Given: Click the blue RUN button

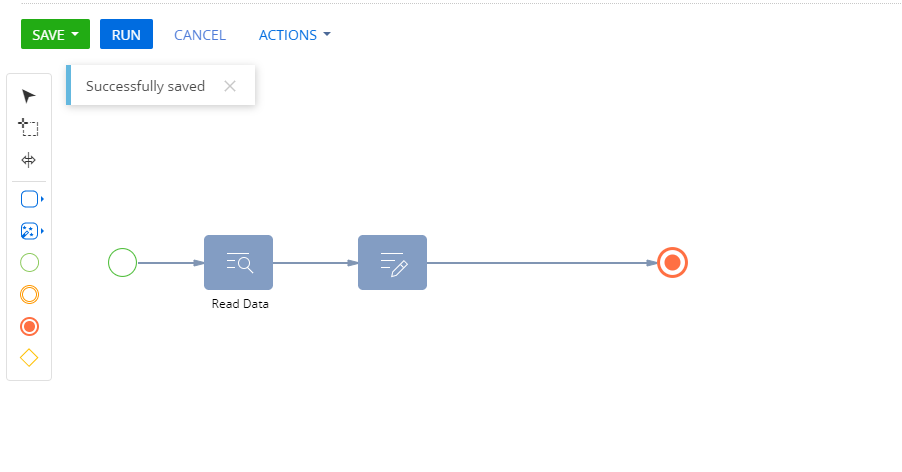Looking at the screenshot, I should pos(127,34).
